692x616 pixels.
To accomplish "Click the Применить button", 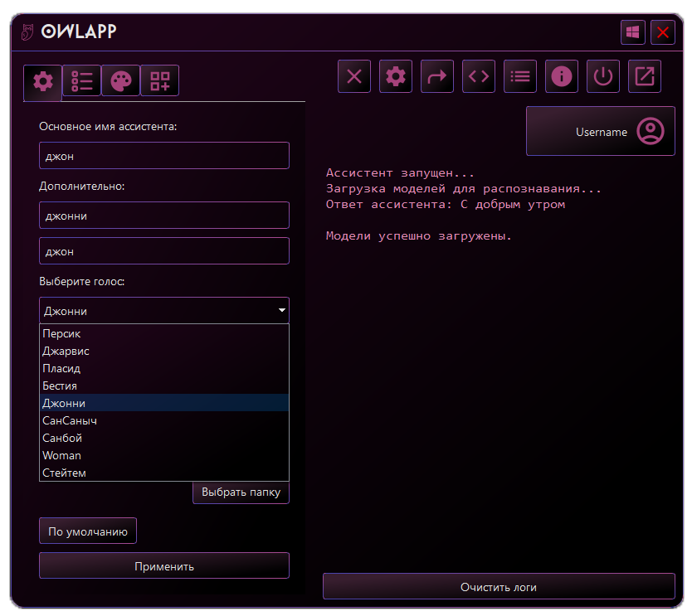I will tap(164, 565).
